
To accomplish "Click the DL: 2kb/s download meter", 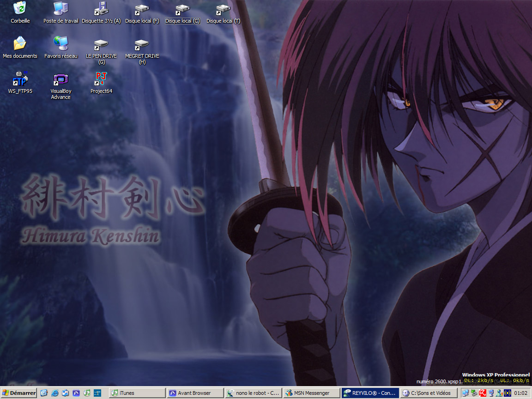I will pos(478,381).
